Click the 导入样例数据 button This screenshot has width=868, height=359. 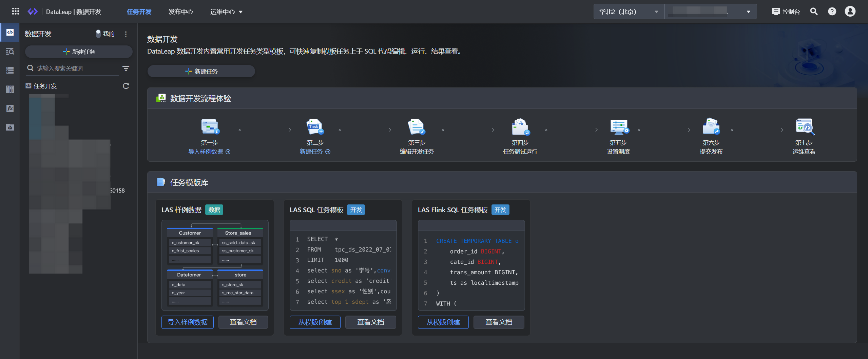[x=188, y=322]
